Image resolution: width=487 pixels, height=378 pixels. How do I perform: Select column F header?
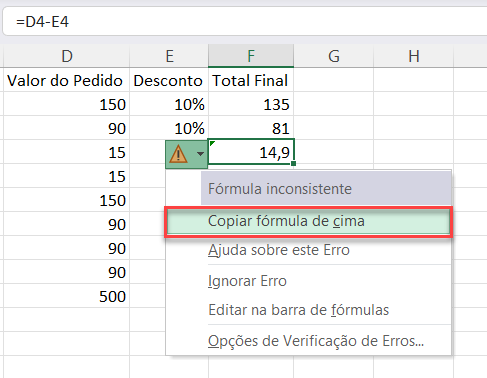251,56
